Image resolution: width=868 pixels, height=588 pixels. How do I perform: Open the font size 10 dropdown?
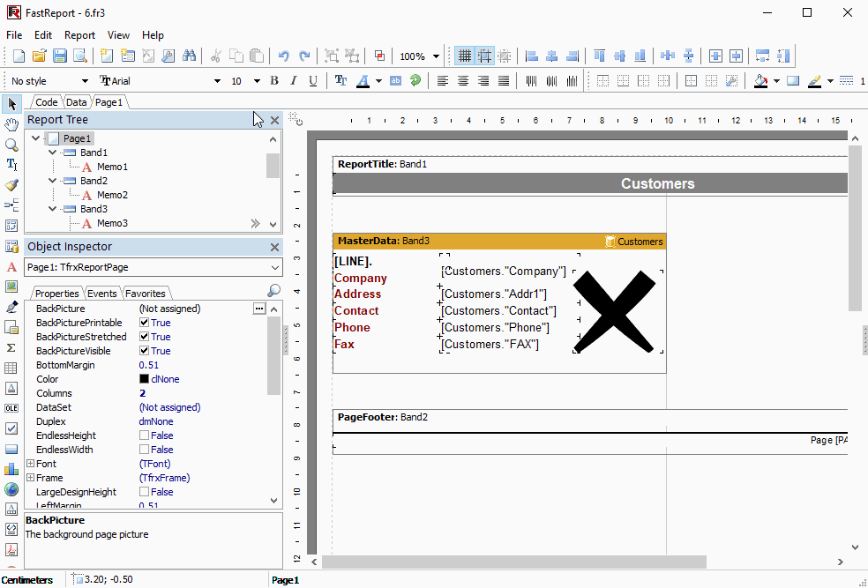coord(257,81)
